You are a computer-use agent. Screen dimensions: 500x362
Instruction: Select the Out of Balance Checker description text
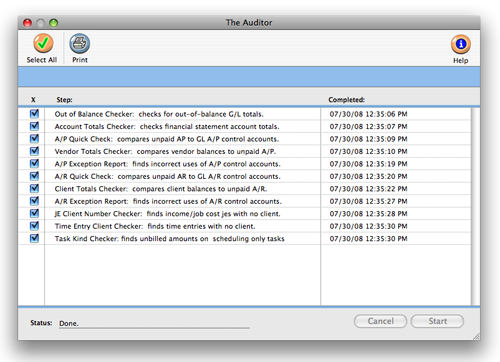click(x=159, y=114)
